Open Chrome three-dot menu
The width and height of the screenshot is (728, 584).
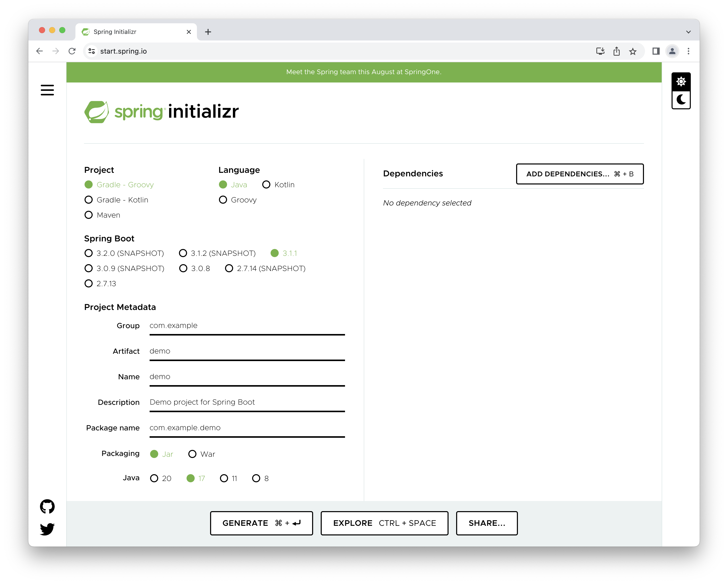(689, 51)
